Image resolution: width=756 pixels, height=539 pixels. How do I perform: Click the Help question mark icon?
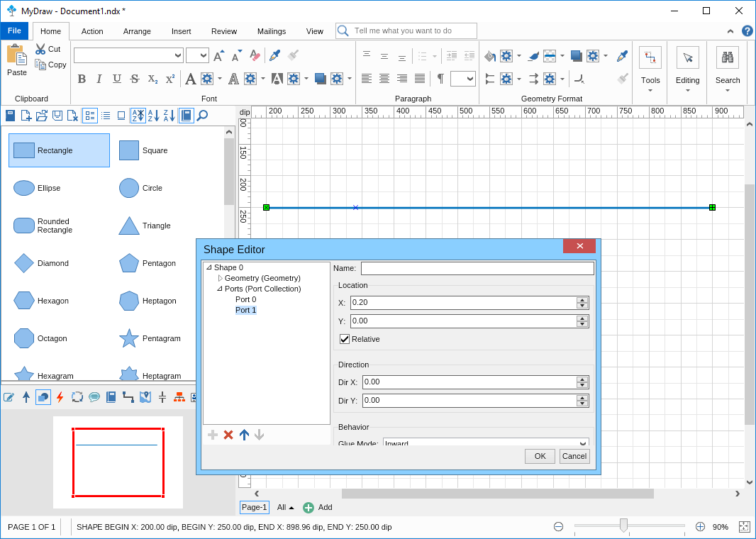pos(747,31)
